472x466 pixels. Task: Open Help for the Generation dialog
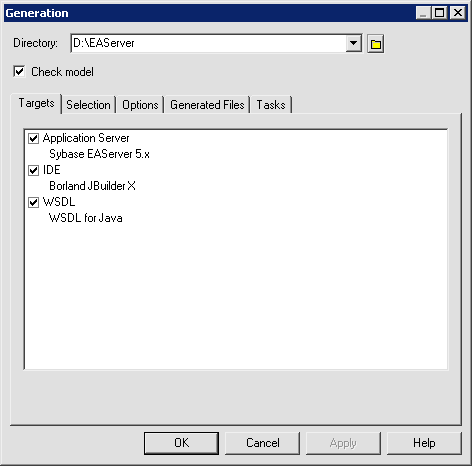[424, 443]
